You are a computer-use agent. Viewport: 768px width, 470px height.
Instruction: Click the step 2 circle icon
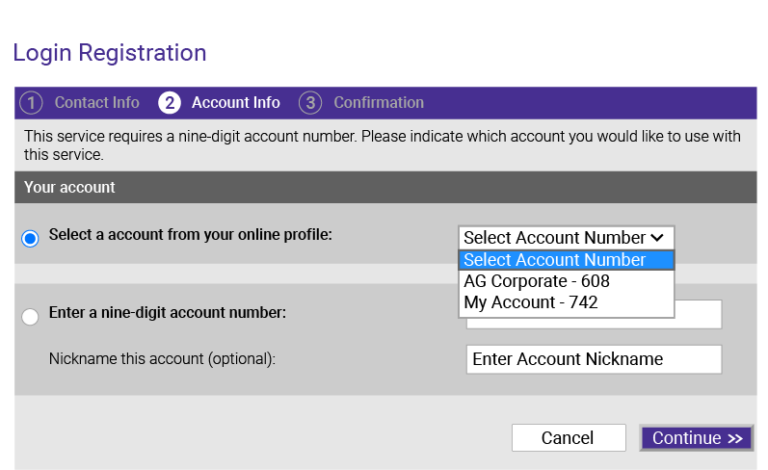(x=169, y=103)
